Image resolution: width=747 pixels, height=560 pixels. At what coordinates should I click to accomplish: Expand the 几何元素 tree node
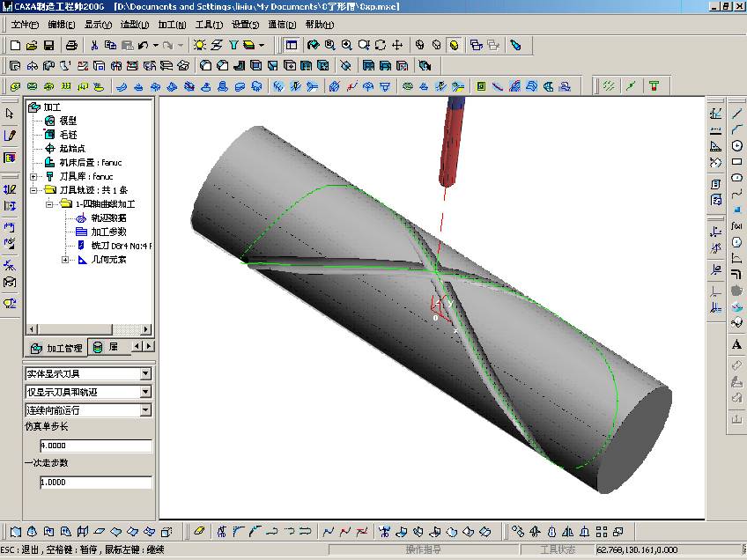[65, 260]
